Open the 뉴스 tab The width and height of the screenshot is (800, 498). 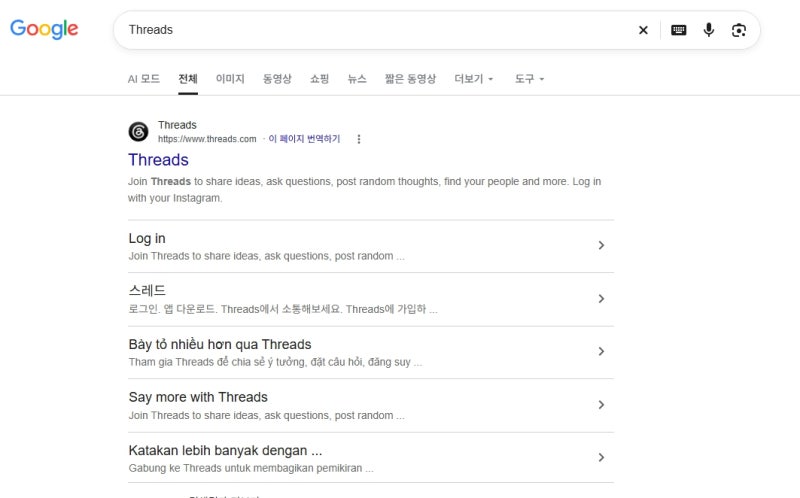[357, 79]
